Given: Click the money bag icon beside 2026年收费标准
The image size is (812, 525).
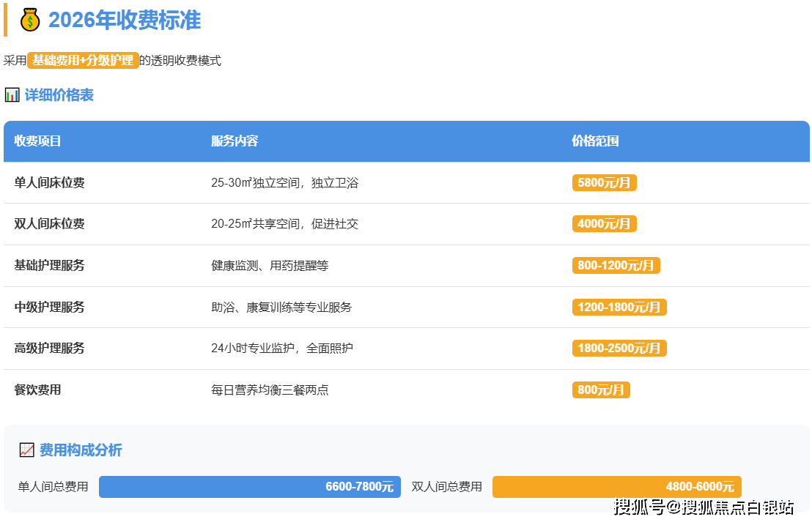Looking at the screenshot, I should (x=30, y=20).
